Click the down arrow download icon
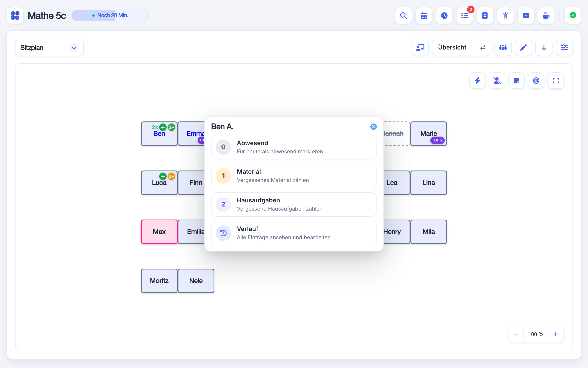This screenshot has height=368, width=588. (x=544, y=47)
